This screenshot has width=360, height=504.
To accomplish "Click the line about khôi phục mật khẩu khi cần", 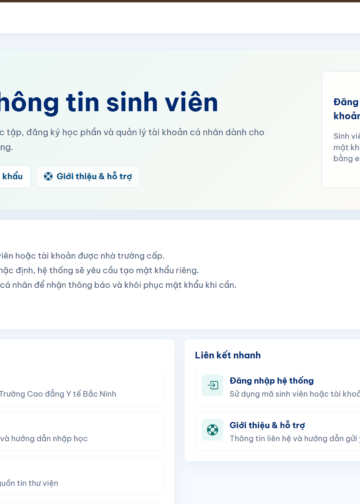I will coord(118,285).
